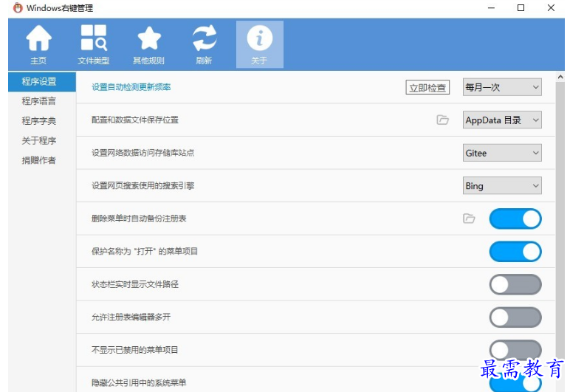
Task: Toggle 保护名称为“打开”的菜单项目 switch
Action: 515,252
